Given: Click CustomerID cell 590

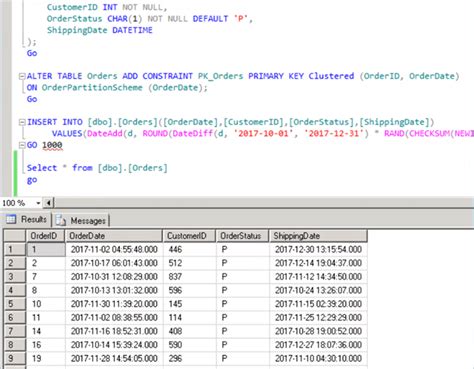Looking at the screenshot, I should point(189,345).
